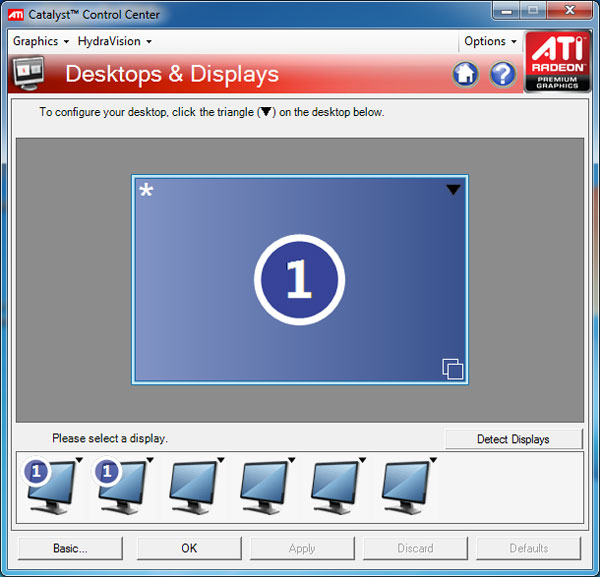The height and width of the screenshot is (577, 600).
Task: Open the third display's triangle menu
Action: pyautogui.click(x=221, y=460)
